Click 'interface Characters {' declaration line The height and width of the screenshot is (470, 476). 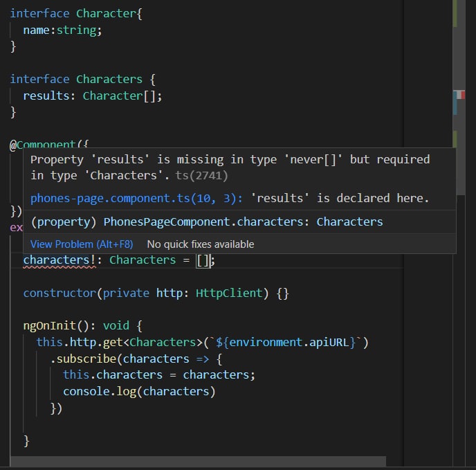[x=82, y=80]
